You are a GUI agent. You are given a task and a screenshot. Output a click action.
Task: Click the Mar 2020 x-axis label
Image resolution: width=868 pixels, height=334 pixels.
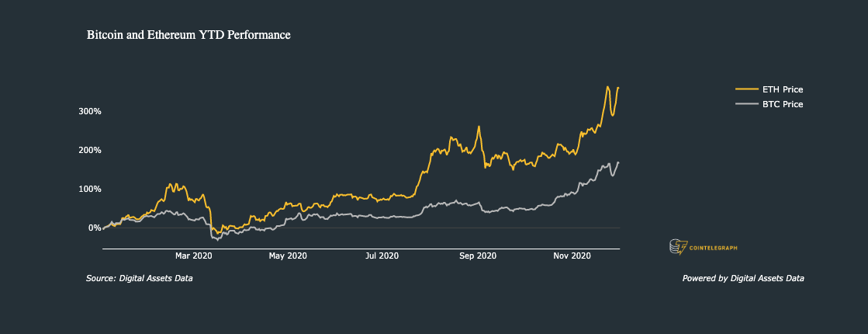coord(194,256)
